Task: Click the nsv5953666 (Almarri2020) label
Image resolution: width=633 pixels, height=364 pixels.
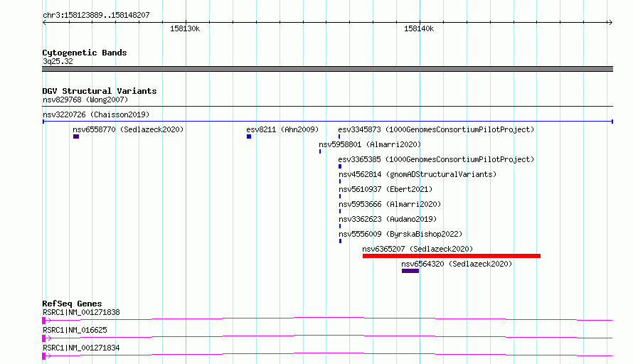Action: pos(390,204)
